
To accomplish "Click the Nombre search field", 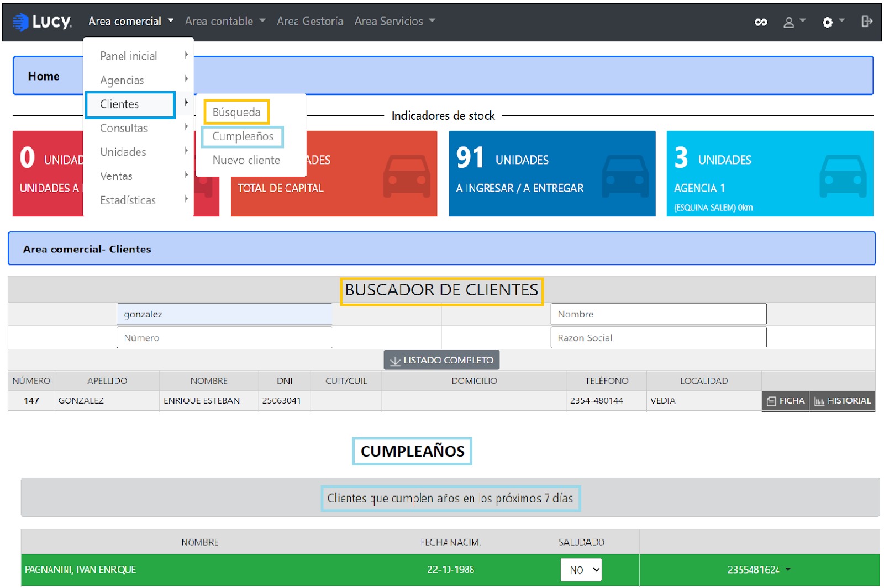I will point(659,314).
